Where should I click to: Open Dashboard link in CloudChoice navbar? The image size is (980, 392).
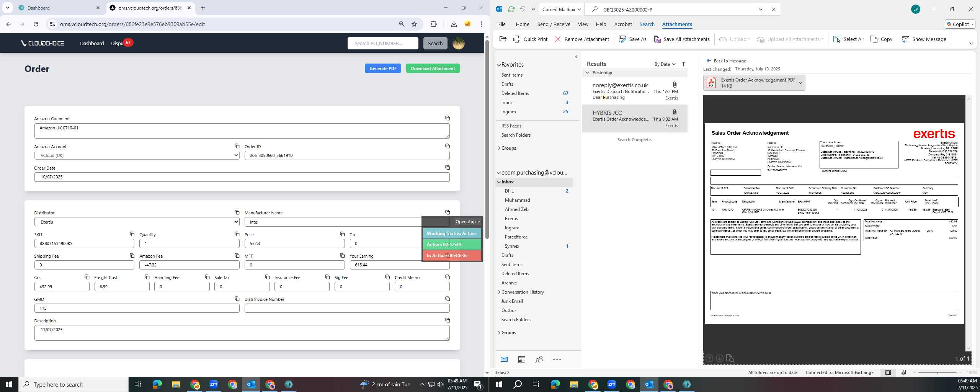click(x=92, y=43)
